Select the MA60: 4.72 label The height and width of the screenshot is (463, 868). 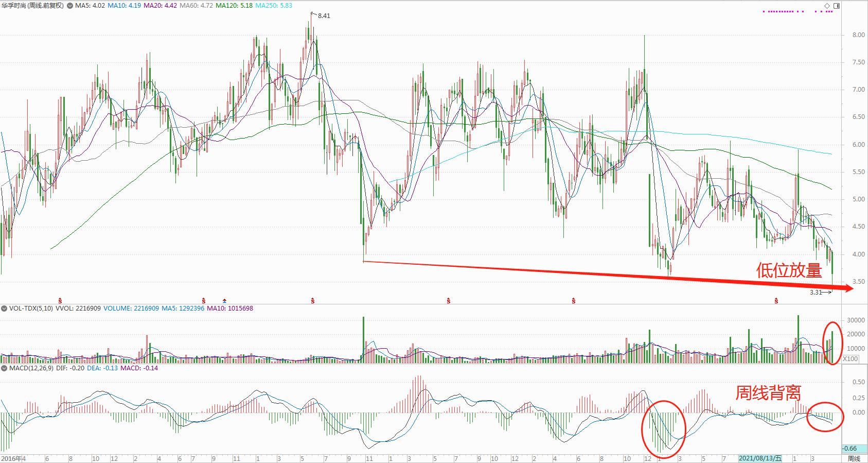(x=196, y=6)
